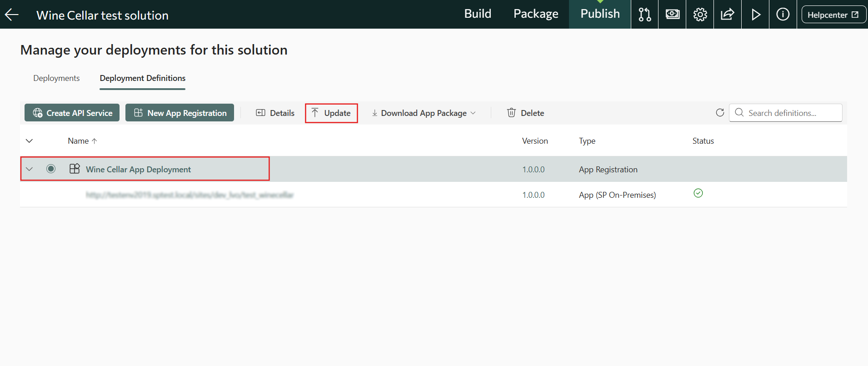Click the Version column header
Image resolution: width=868 pixels, height=366 pixels.
click(535, 141)
